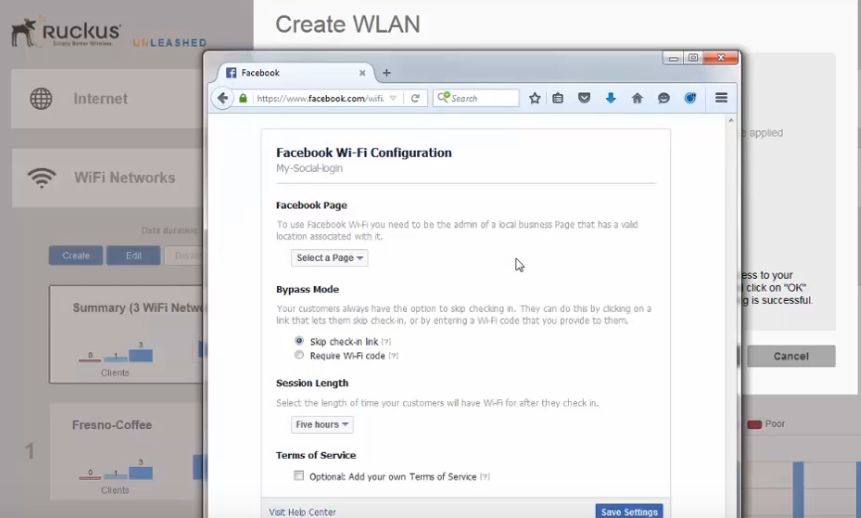Open the downloads arrow in toolbar

[x=611, y=98]
